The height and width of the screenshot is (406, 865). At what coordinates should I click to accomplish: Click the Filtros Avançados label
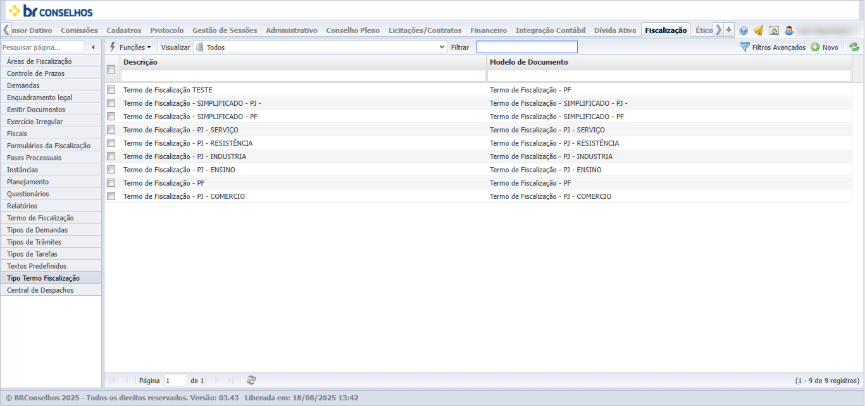pyautogui.click(x=779, y=47)
